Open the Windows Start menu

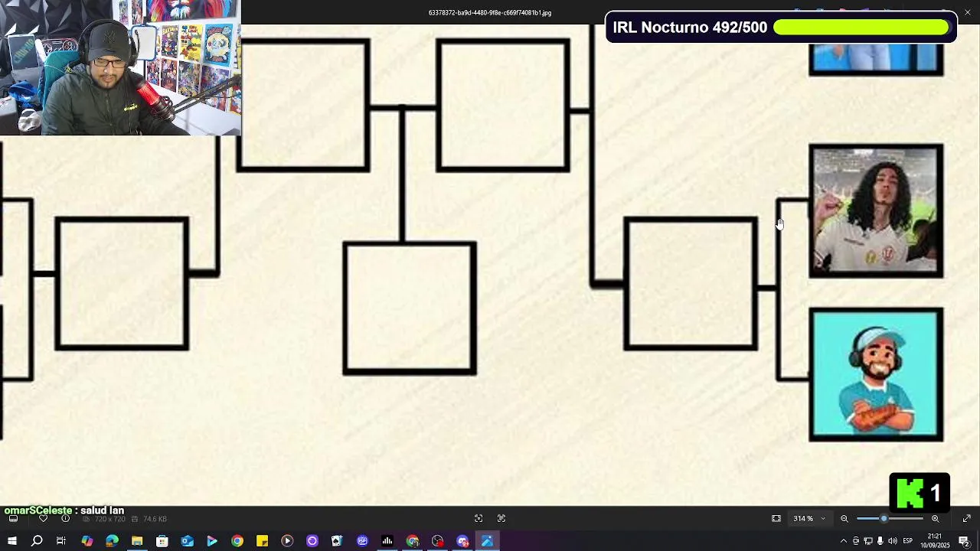coord(12,542)
